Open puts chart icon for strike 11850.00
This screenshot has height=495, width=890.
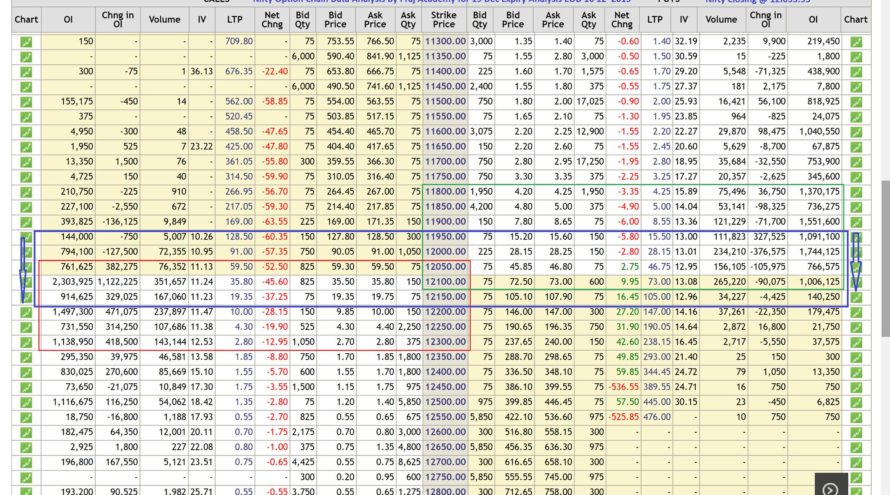(856, 207)
